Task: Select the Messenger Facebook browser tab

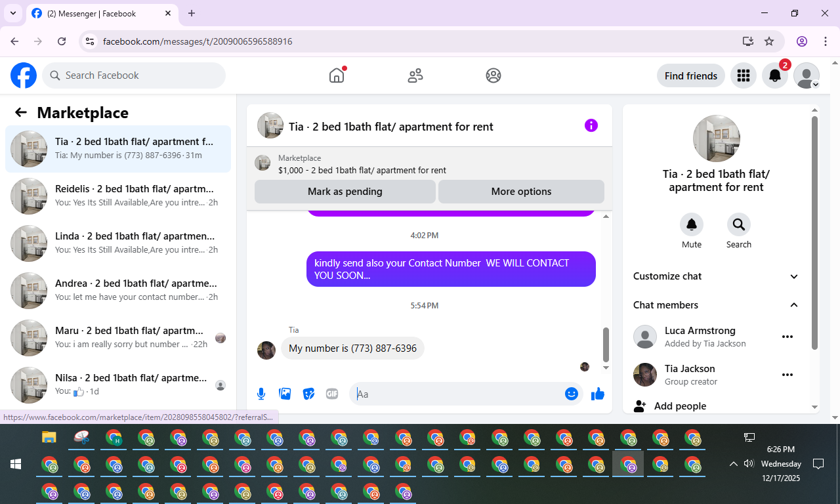Action: click(102, 13)
